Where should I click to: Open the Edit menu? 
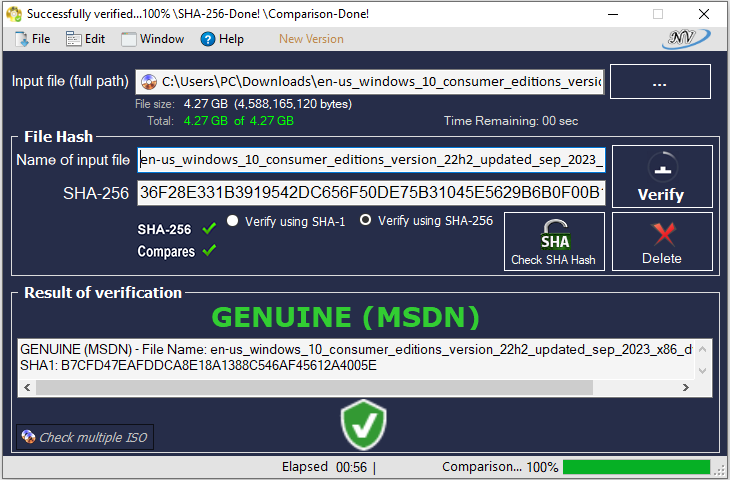coord(85,39)
